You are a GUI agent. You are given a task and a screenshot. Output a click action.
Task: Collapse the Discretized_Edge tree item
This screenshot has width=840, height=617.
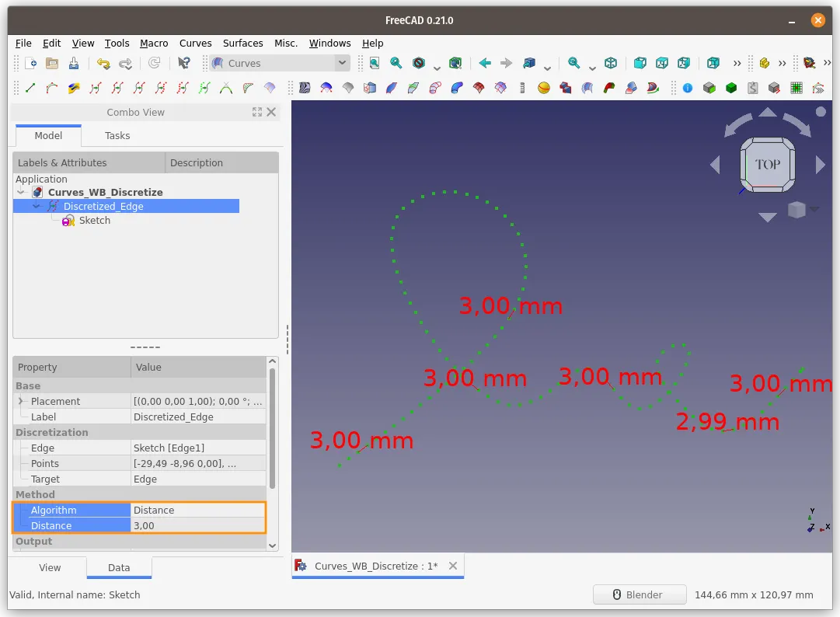pyautogui.click(x=37, y=206)
